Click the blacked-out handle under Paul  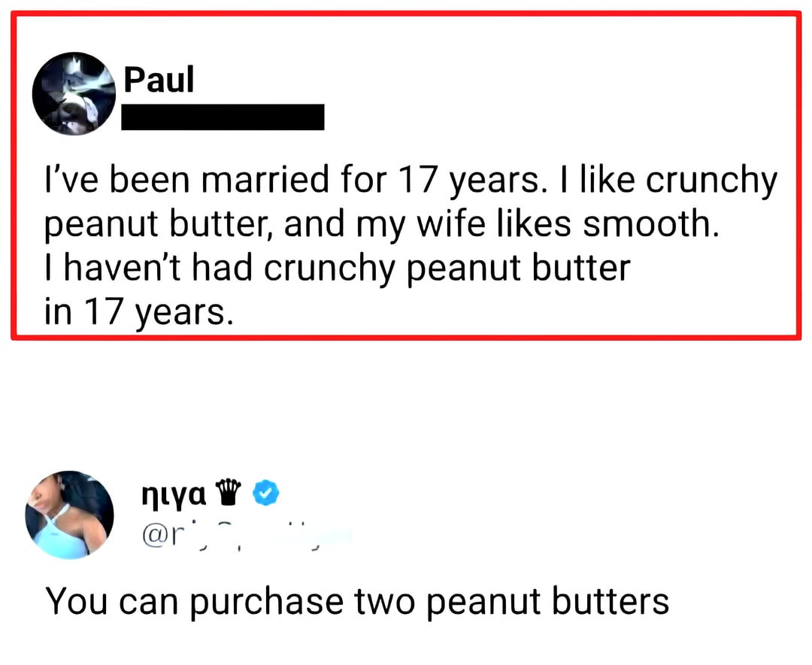coord(223,117)
